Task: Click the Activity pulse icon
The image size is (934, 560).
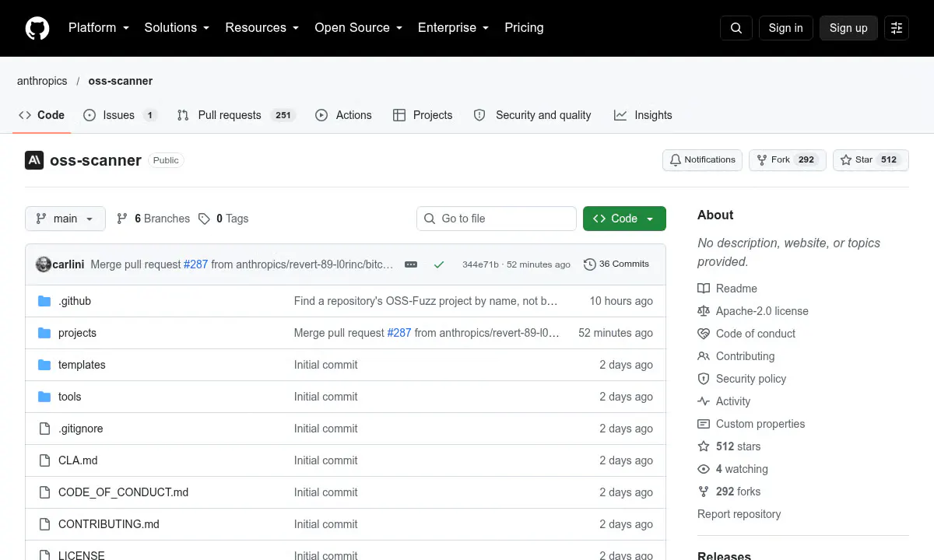Action: pyautogui.click(x=704, y=401)
